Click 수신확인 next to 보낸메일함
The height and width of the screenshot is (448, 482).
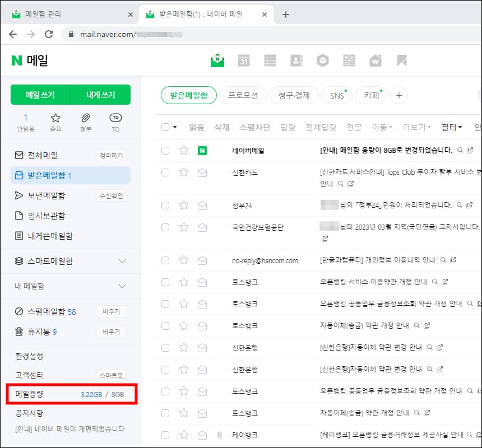(x=112, y=195)
